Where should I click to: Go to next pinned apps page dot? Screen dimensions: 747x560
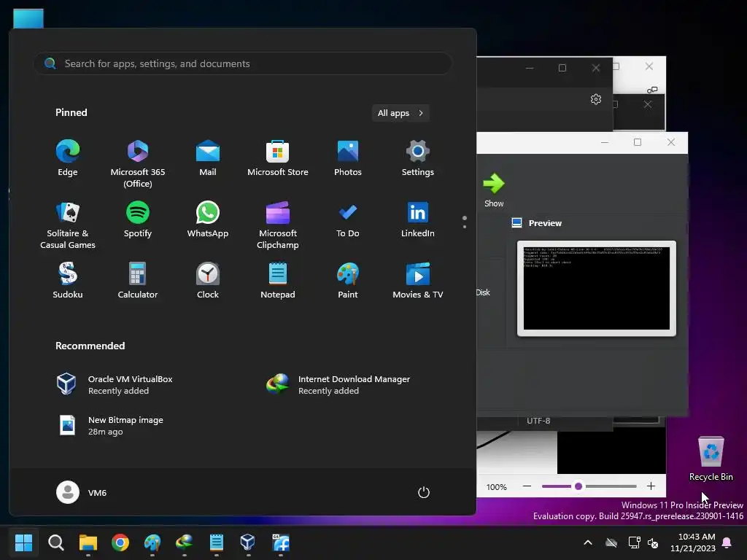465,227
